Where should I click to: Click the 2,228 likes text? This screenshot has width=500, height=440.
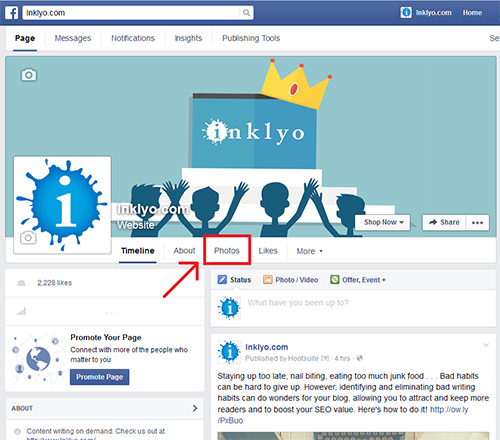[x=55, y=283]
